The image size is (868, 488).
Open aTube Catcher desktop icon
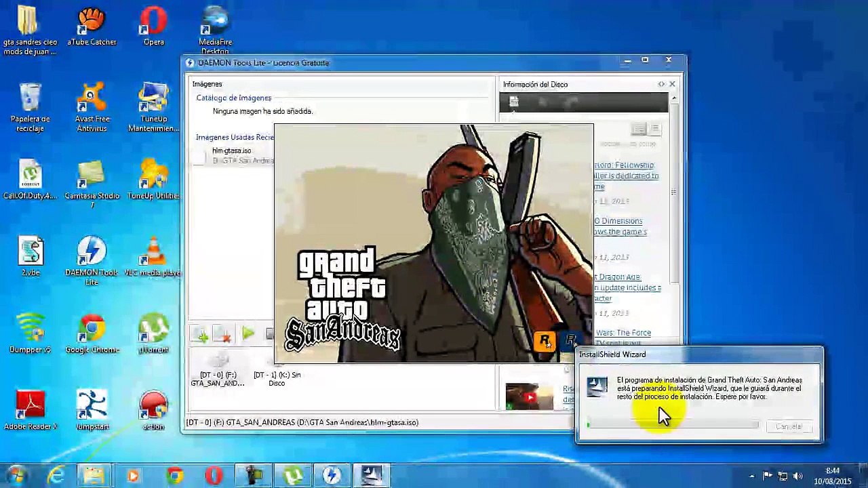pyautogui.click(x=92, y=27)
